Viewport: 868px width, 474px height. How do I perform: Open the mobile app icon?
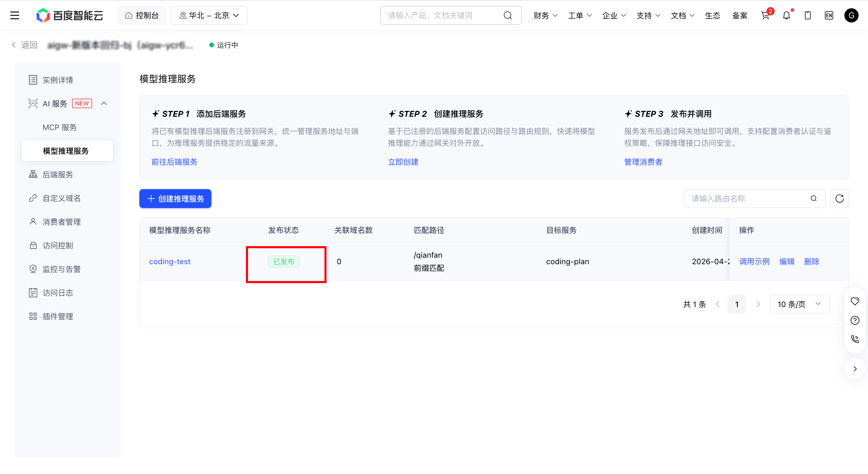point(808,16)
